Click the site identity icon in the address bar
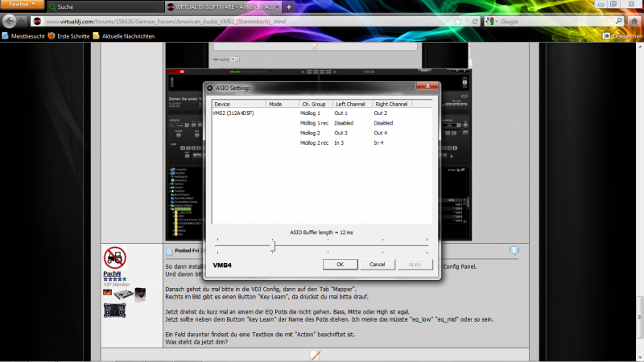Viewport: 644px width, 362px height. (37, 22)
